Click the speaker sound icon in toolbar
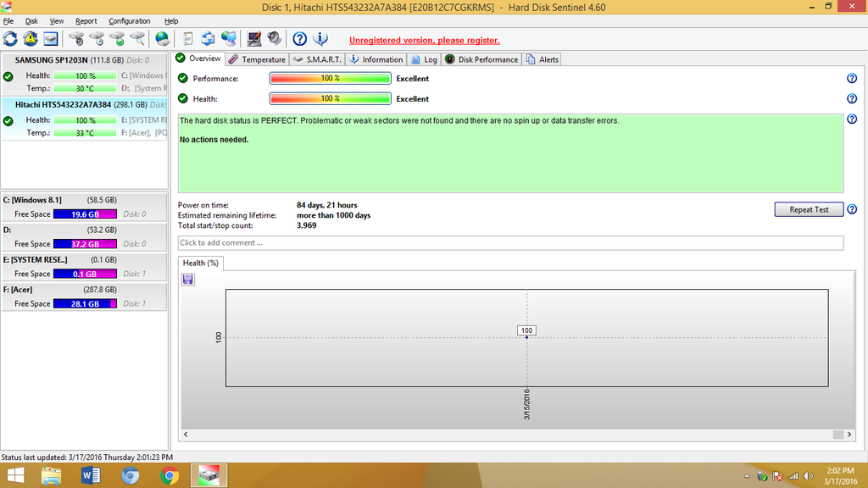This screenshot has height=488, width=868. coord(274,39)
